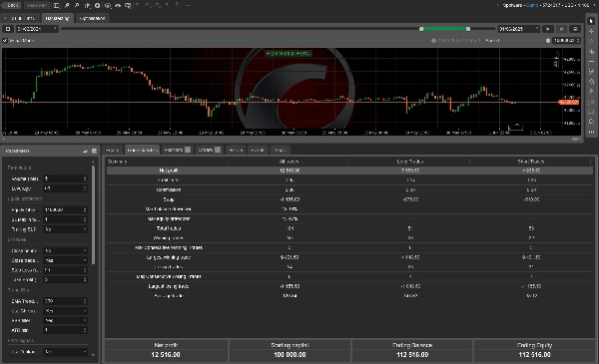Viewport: 599px width, 364px height.
Task: Click the Equity Stop value field
Action: [x=65, y=209]
